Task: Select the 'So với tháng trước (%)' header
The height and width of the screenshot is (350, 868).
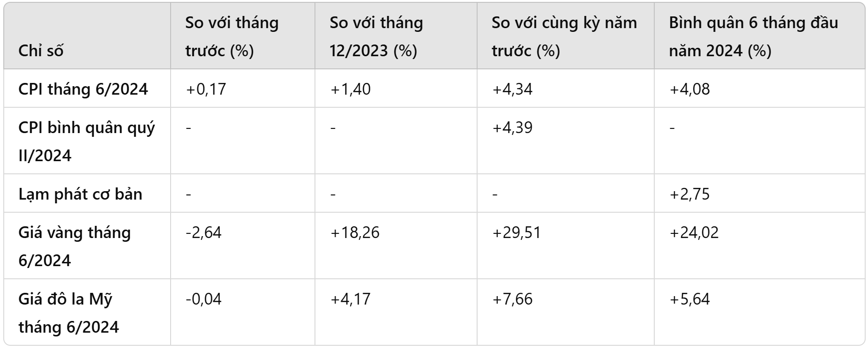Action: [x=232, y=37]
